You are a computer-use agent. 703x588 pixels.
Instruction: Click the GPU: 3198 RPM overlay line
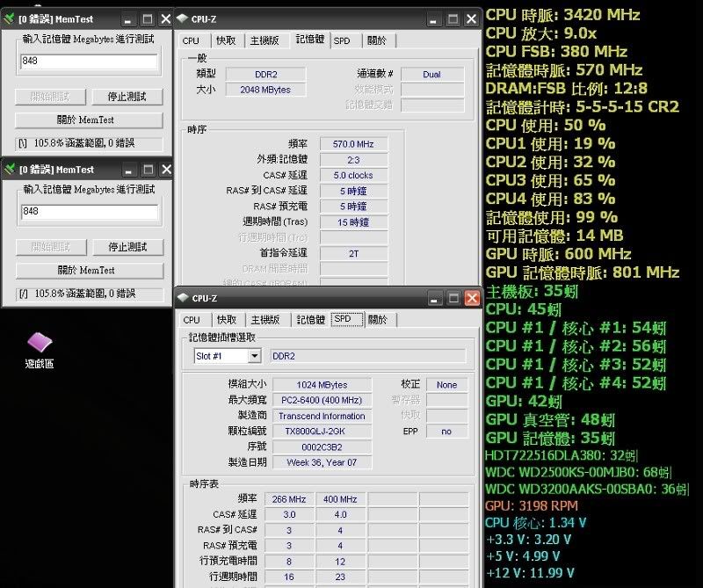click(x=532, y=506)
